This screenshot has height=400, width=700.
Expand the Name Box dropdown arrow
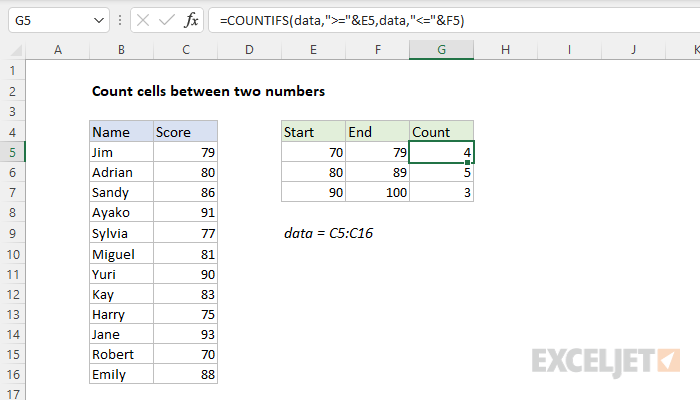point(99,21)
